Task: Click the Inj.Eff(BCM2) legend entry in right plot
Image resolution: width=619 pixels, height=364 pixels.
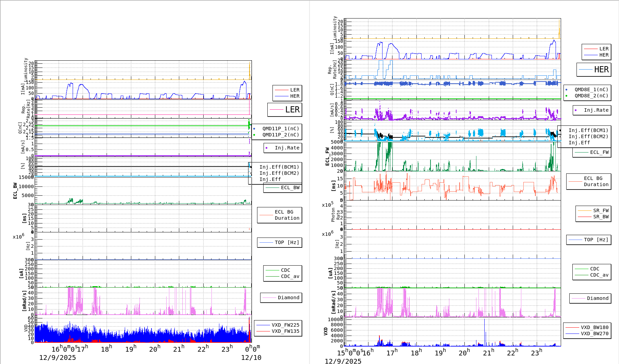Action: tap(588, 136)
